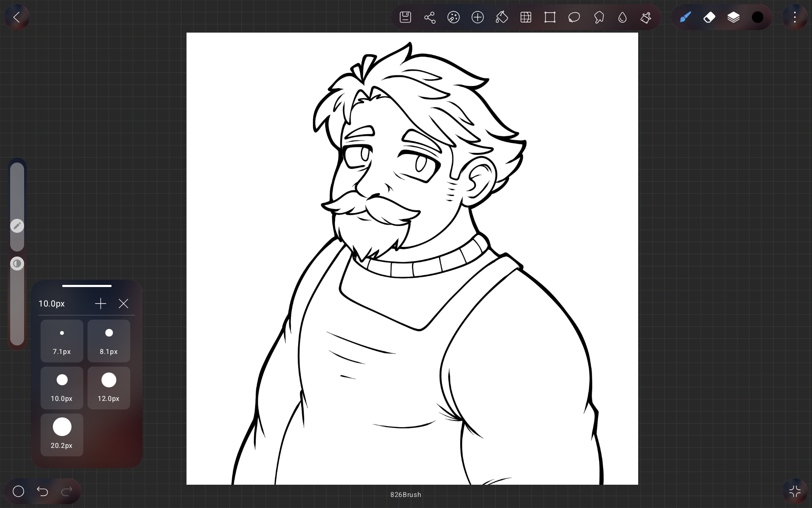812x508 pixels.
Task: Open the three-dot overflow menu
Action: pyautogui.click(x=795, y=17)
